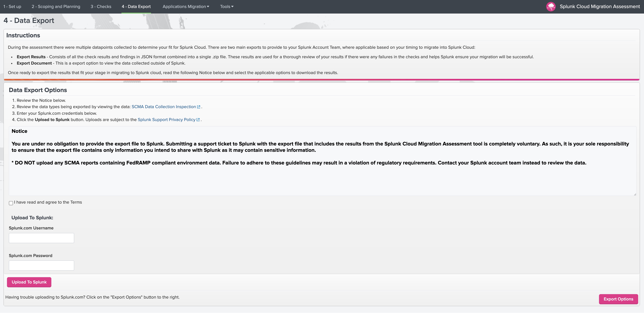Open the Splunk Support Privacy Policy link

pyautogui.click(x=166, y=120)
